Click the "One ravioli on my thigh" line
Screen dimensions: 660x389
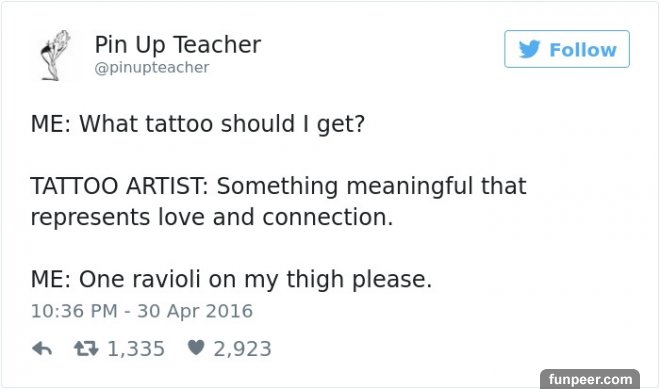213,280
